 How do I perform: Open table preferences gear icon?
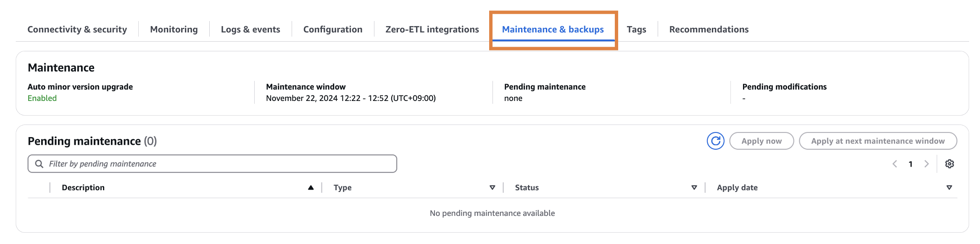coord(949,164)
